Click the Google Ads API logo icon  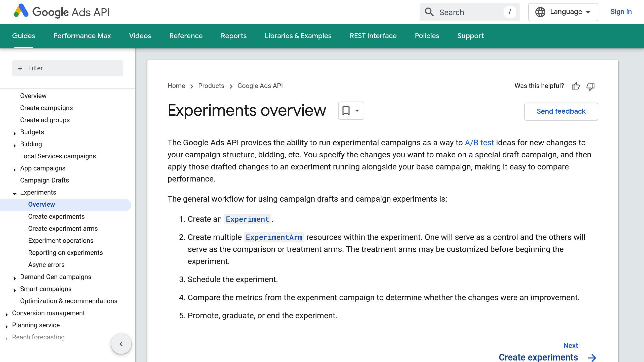pos(20,12)
